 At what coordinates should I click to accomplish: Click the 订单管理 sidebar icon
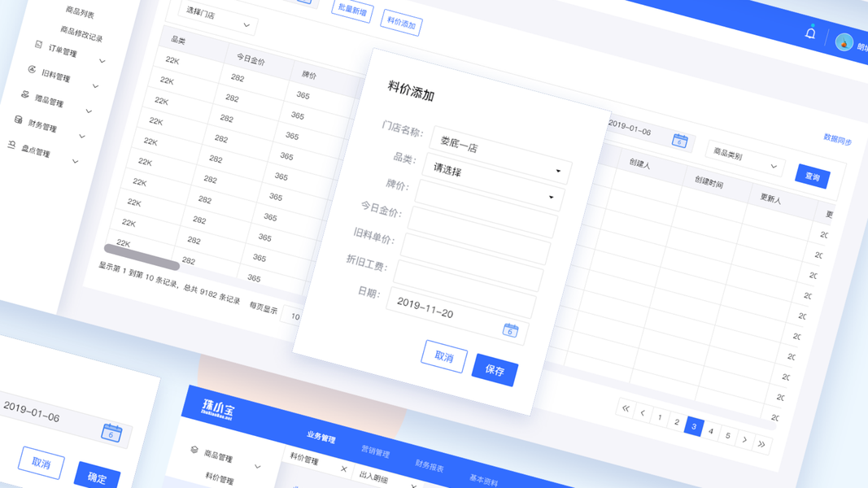pyautogui.click(x=39, y=44)
